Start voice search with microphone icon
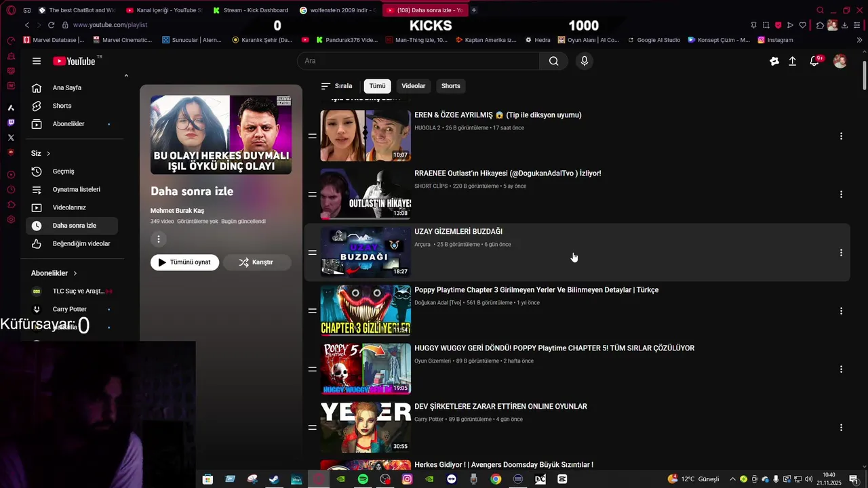This screenshot has width=868, height=488. [585, 61]
